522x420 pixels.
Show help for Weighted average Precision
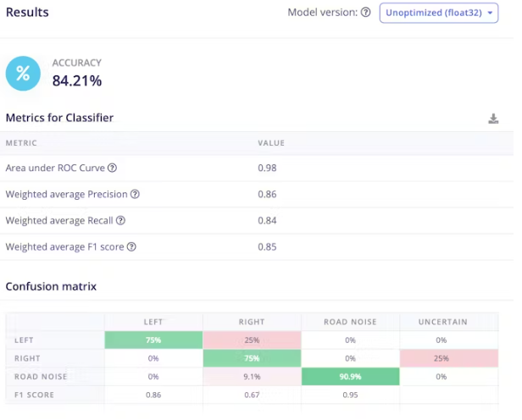coord(135,195)
